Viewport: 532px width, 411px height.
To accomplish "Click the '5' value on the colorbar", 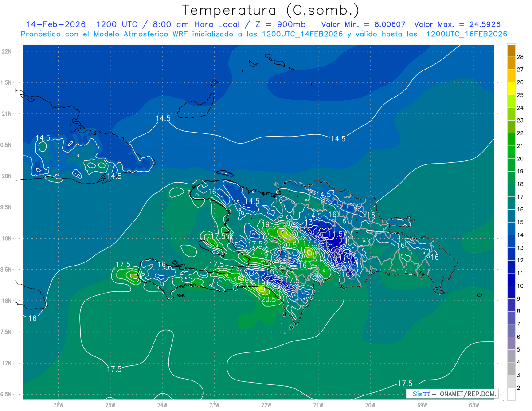I will pyautogui.click(x=519, y=350).
